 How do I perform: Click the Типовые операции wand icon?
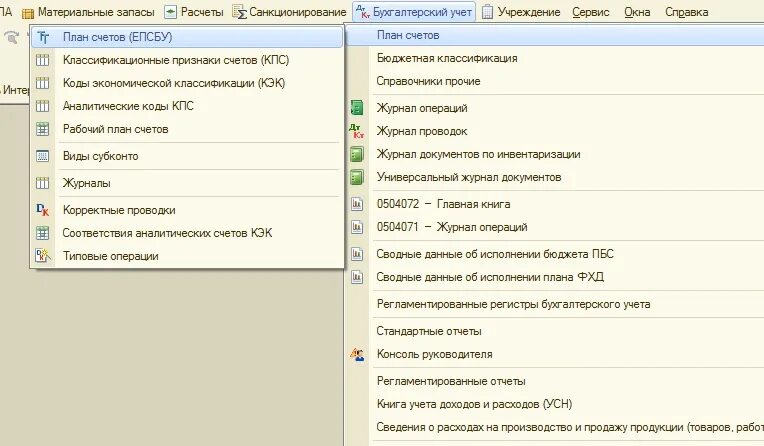coord(43,256)
